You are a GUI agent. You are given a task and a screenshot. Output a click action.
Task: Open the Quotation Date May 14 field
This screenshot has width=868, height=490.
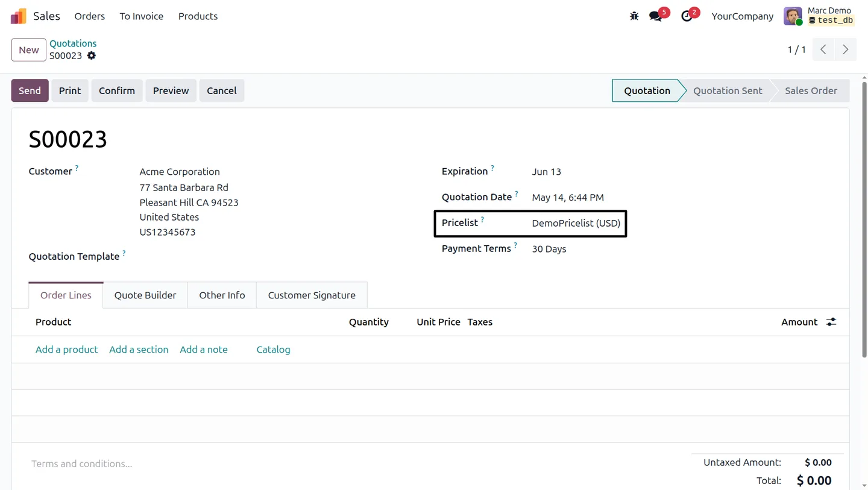(568, 197)
